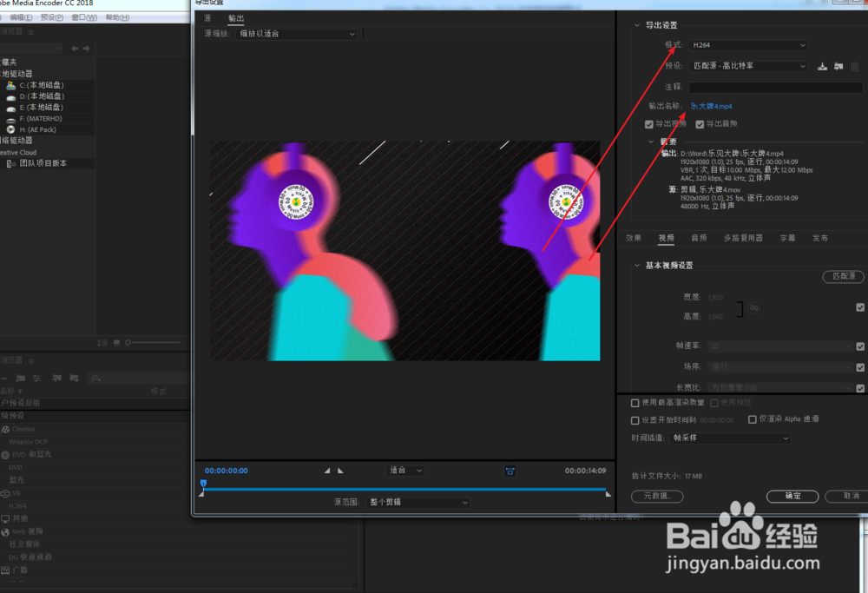
Task: Open the zoom level fit dropdown
Action: point(404,471)
